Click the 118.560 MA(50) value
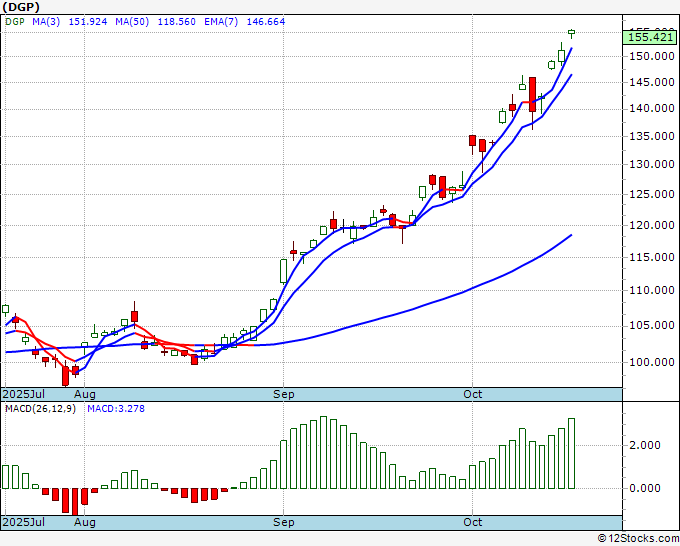Image resolution: width=680 pixels, height=546 pixels. click(177, 22)
